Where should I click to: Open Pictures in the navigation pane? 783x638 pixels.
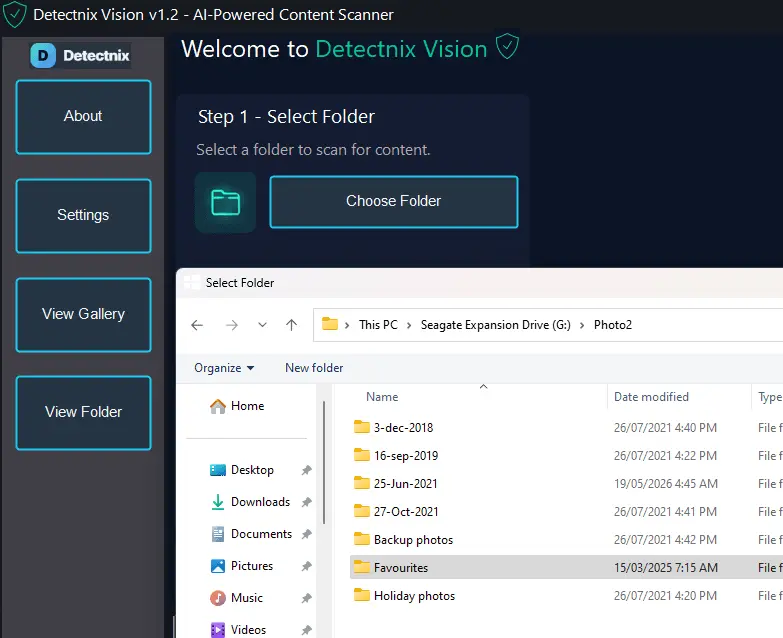click(252, 566)
